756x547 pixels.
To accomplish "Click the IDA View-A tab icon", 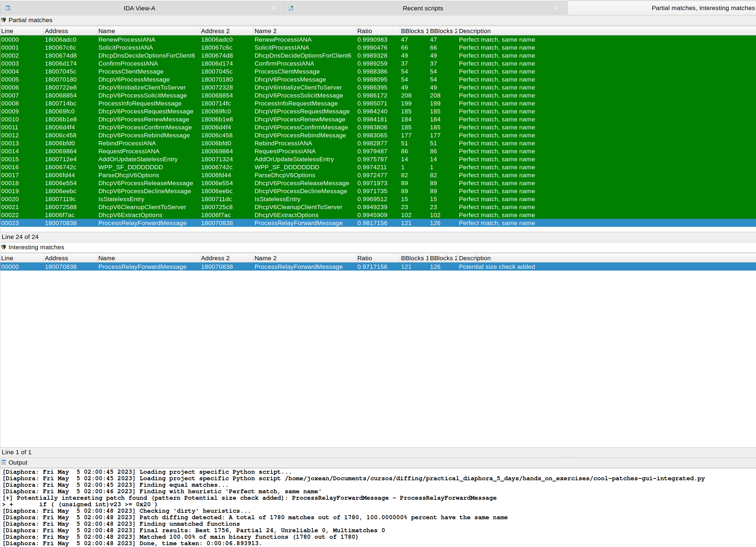I will (8, 8).
